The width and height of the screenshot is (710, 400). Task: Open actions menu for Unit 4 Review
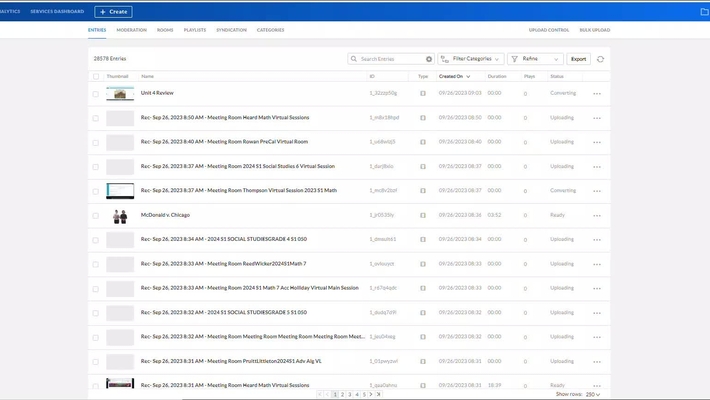[x=597, y=94]
